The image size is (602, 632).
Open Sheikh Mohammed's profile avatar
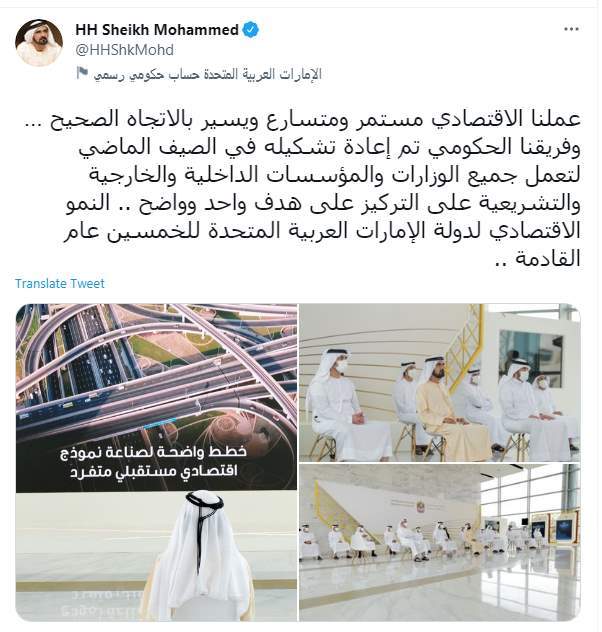39,43
